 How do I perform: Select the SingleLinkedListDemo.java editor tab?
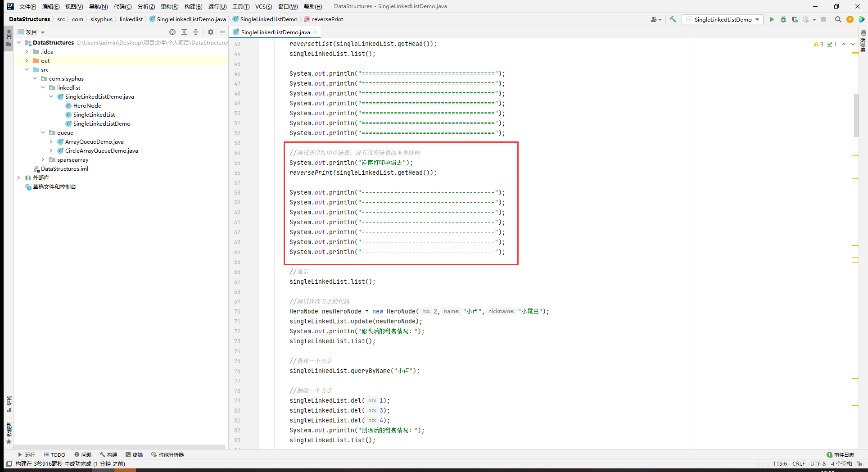click(275, 32)
